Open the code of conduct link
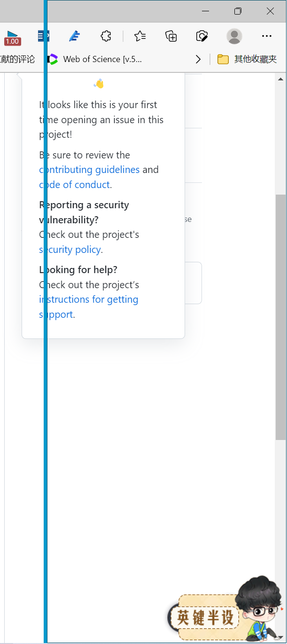Screen dimensions: 287x644 73,185
